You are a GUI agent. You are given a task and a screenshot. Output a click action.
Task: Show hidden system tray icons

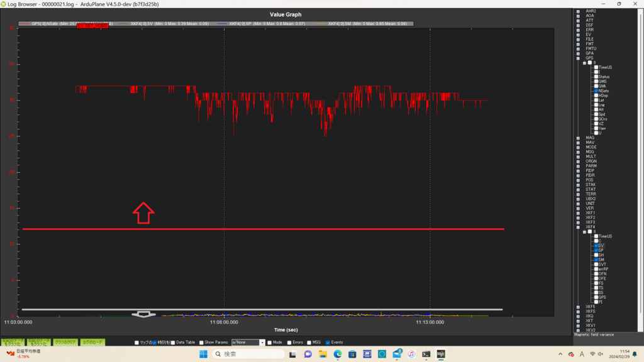(560, 354)
